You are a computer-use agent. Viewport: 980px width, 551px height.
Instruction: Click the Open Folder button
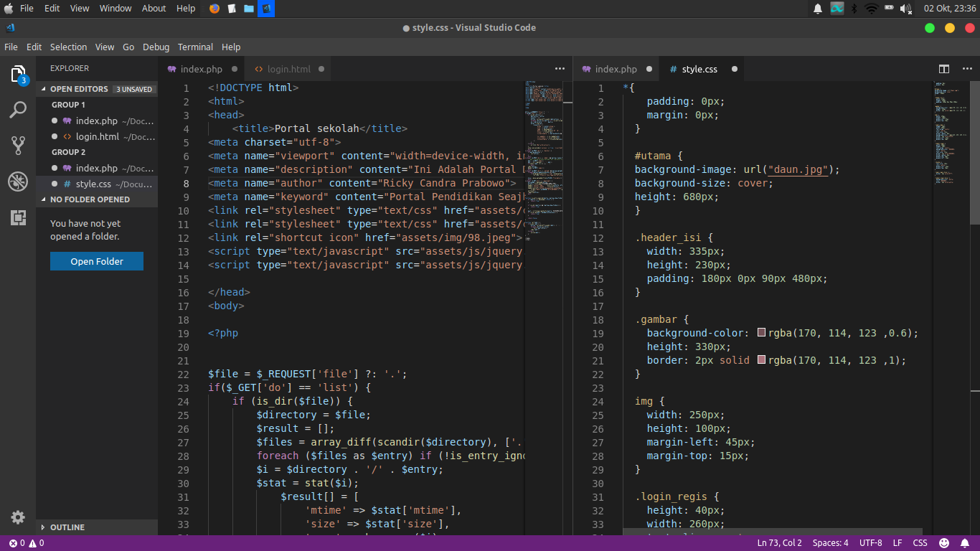(x=96, y=261)
